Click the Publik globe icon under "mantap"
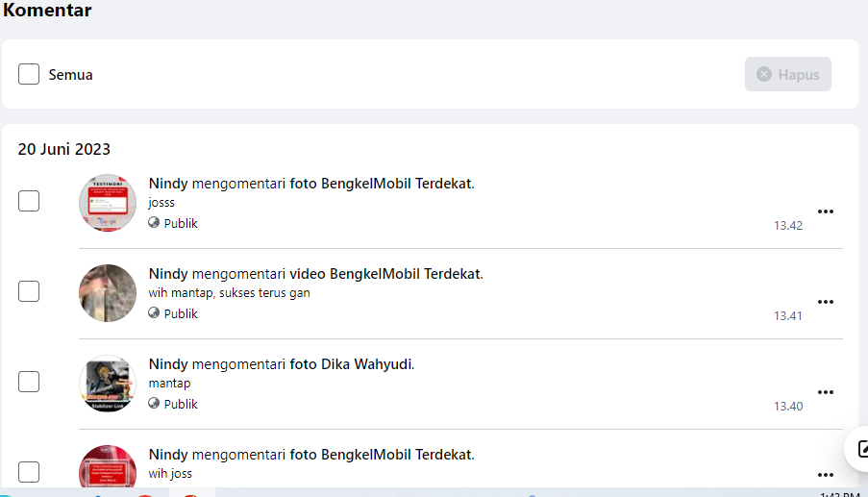This screenshot has width=868, height=497. (x=154, y=404)
